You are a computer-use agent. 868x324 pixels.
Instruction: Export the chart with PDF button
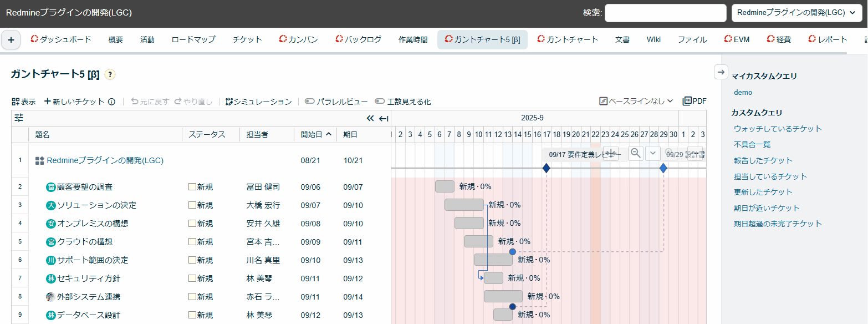[695, 101]
